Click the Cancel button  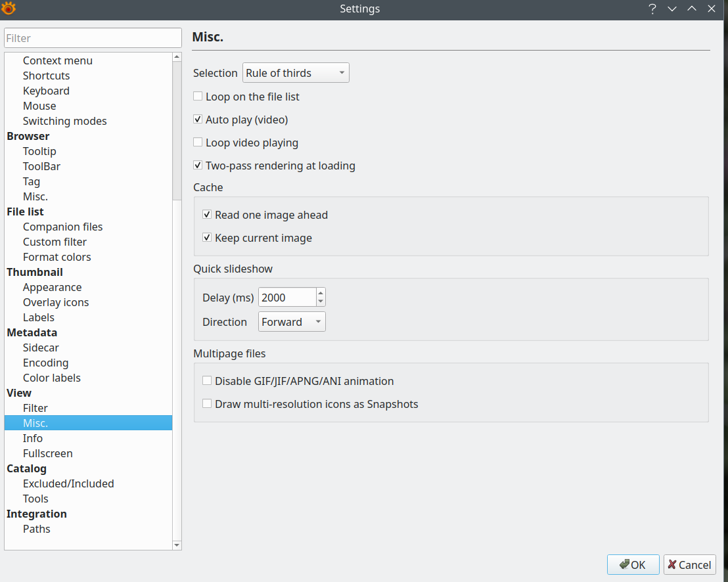[689, 565]
